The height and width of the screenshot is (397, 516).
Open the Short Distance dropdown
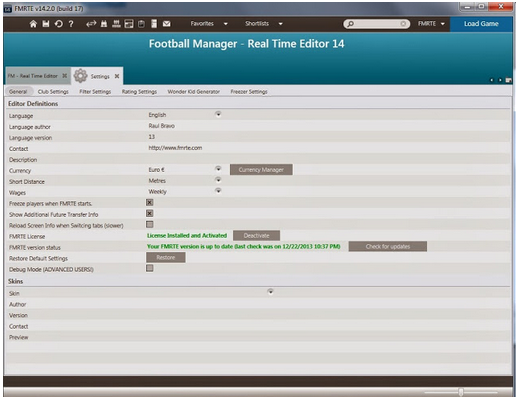point(218,180)
